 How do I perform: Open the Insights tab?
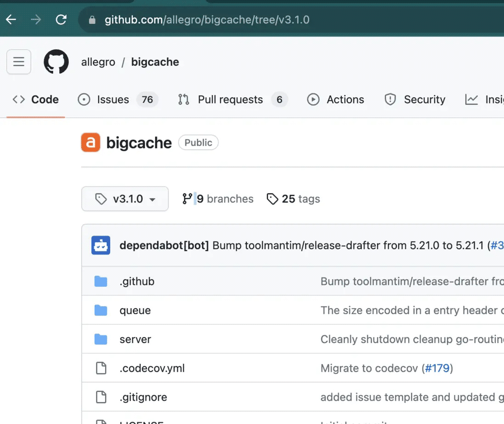click(484, 99)
